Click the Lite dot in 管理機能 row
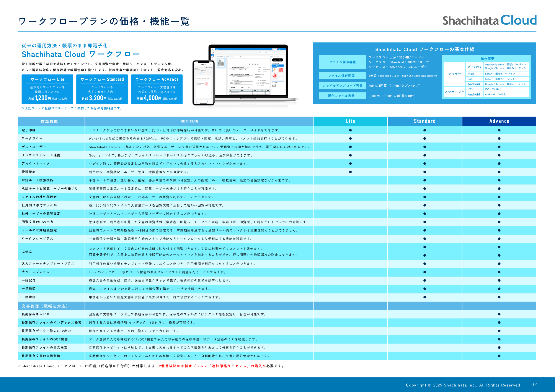 pos(350,172)
